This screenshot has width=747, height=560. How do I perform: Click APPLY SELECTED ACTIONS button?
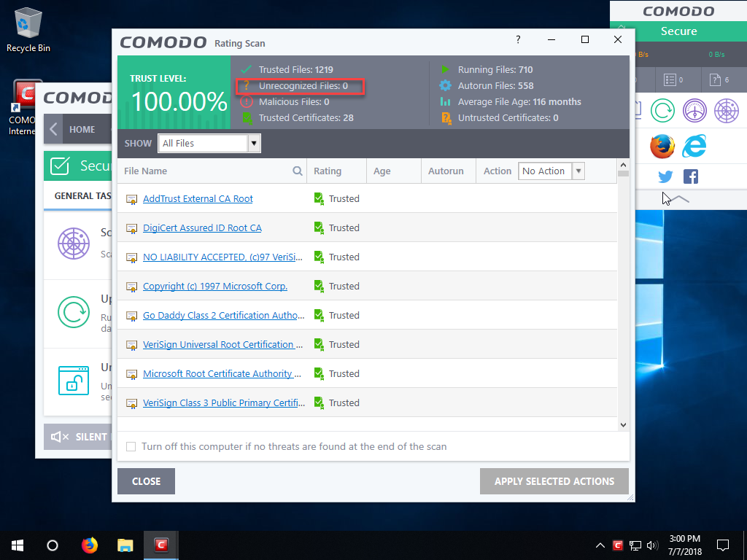click(554, 481)
